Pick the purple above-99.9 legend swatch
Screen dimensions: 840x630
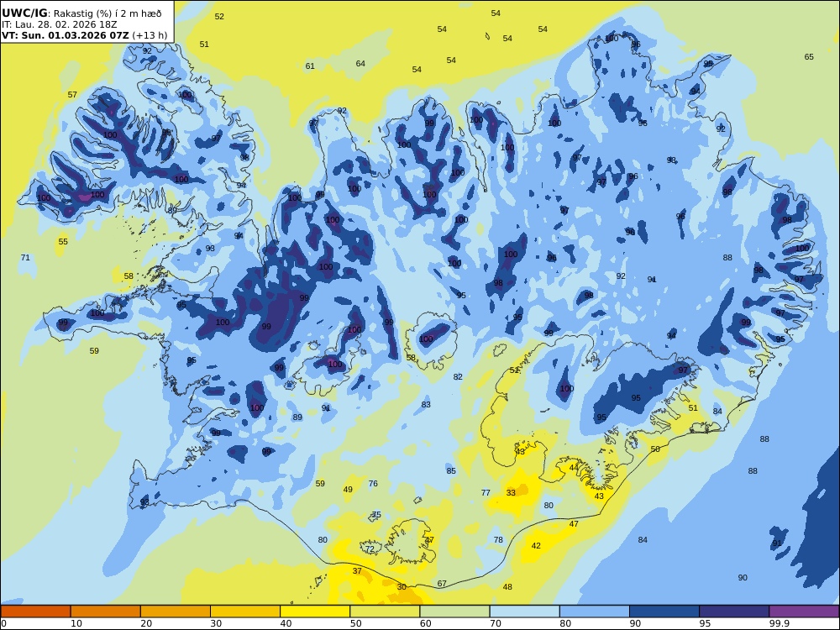click(x=804, y=612)
